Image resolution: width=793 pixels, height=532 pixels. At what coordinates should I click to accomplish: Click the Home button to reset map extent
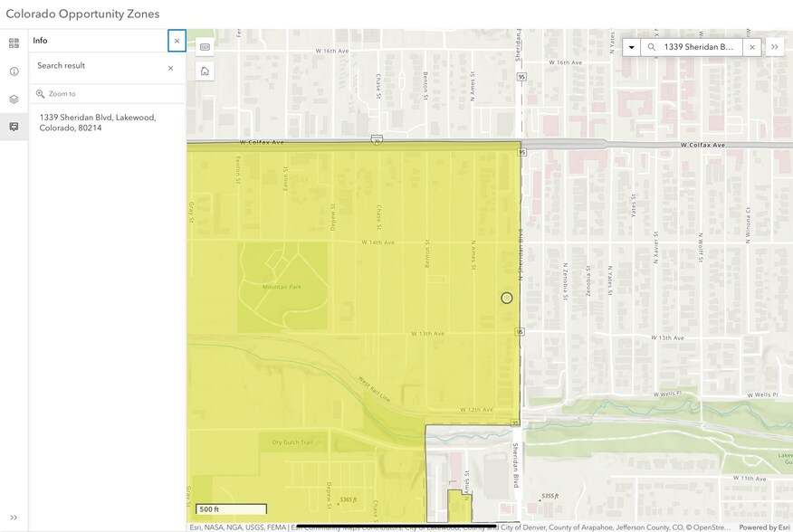pos(205,70)
